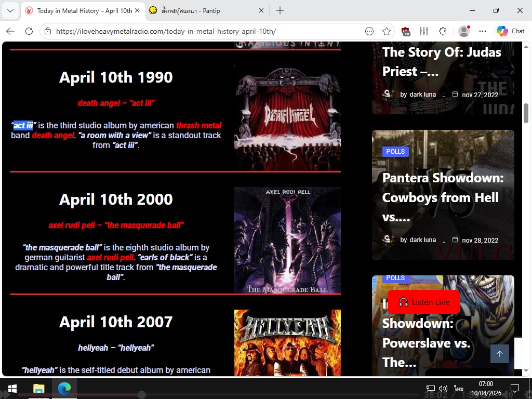The height and width of the screenshot is (399, 532).
Task: Open The Masquerade Ball album cover
Action: point(287,240)
